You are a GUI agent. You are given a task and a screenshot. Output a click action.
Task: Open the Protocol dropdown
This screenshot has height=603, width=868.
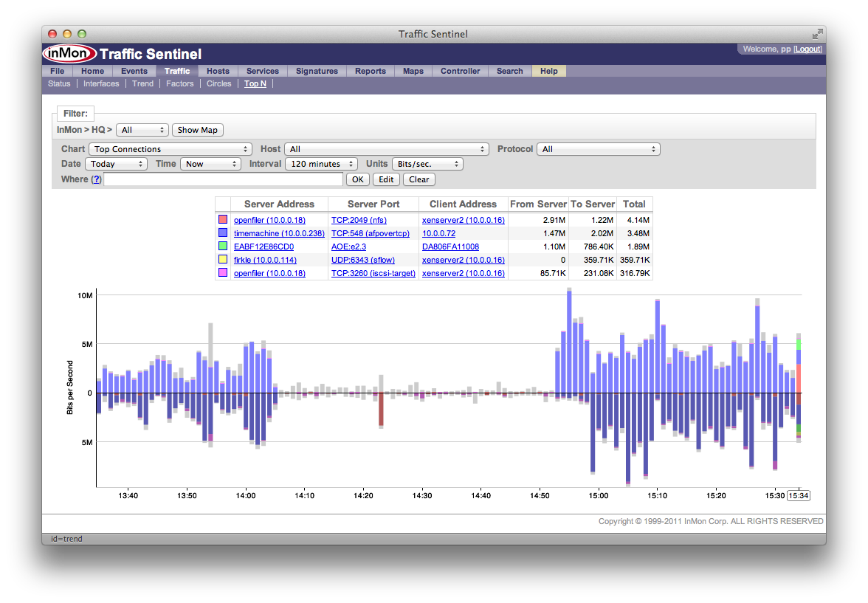pyautogui.click(x=599, y=150)
